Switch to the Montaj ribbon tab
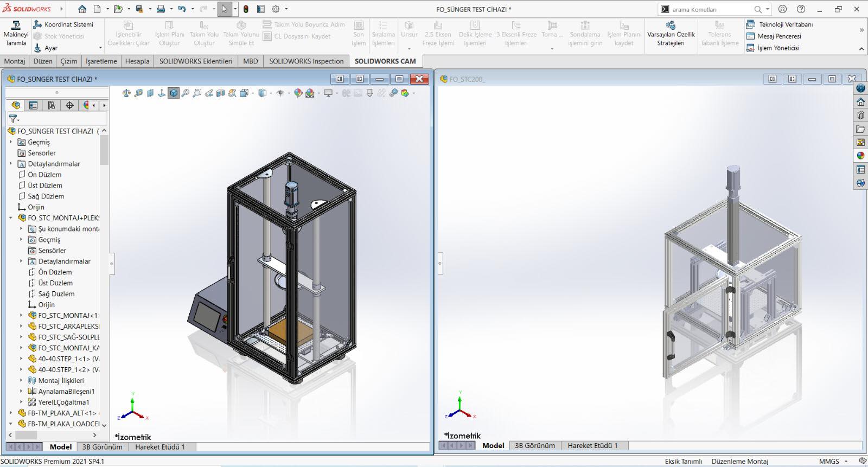868x467 pixels. click(x=15, y=61)
